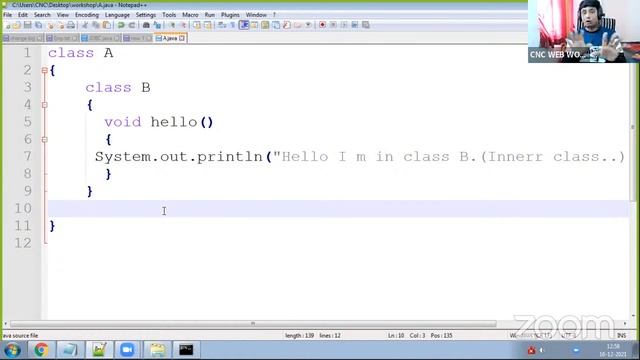Viewport: 640px width, 360px height.
Task: Open the Function List panel icon
Action: [x=287, y=25]
